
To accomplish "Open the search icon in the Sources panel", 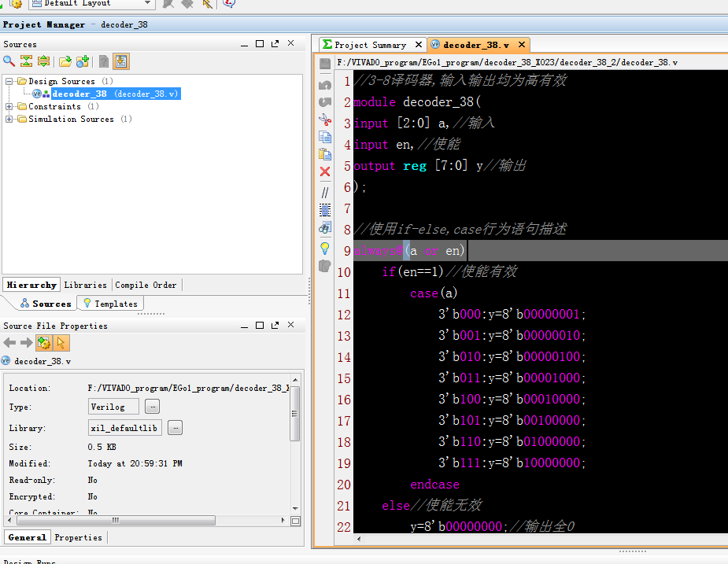I will pyautogui.click(x=8, y=61).
